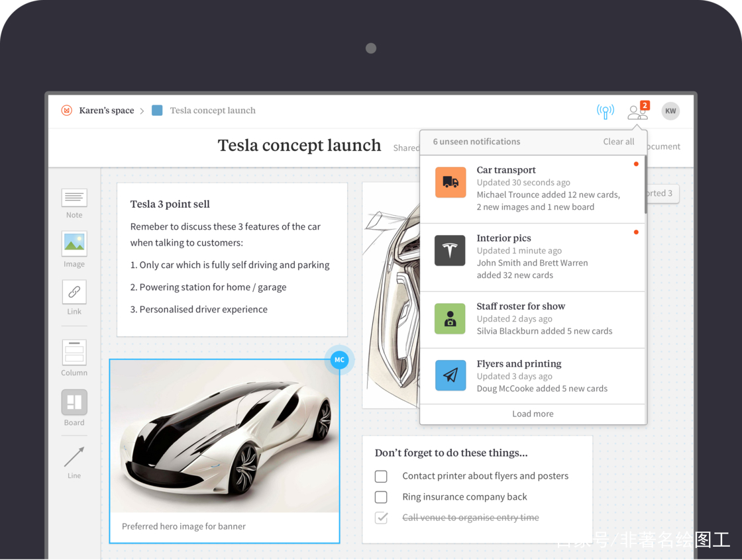Open the collaborators icon with badge
Image resolution: width=742 pixels, height=560 pixels.
(638, 111)
